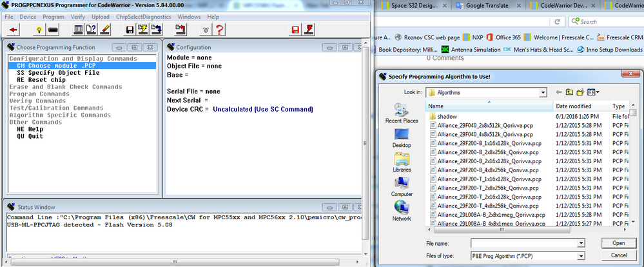Open Libraries in the dialog sidebar
Image resolution: width=644 pixels, height=267 pixels.
402,163
